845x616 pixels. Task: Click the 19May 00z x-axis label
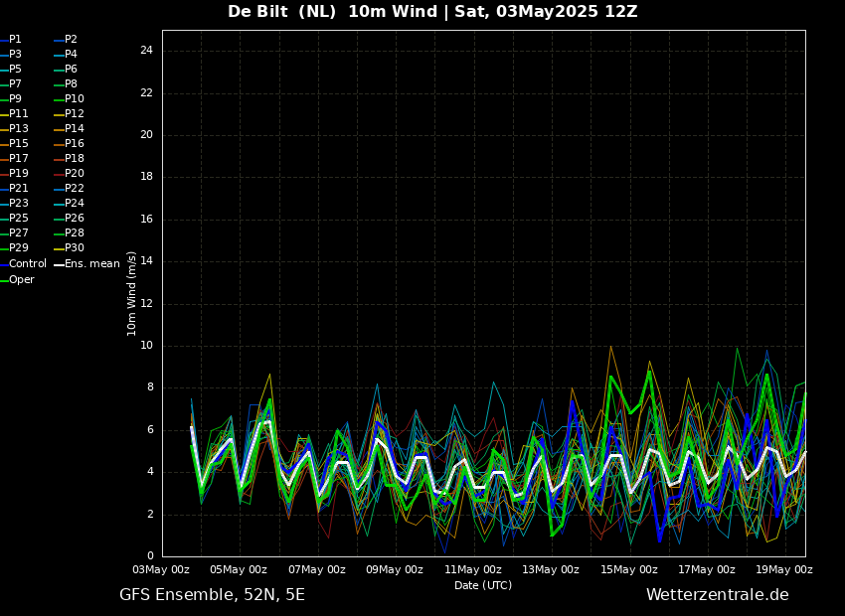click(784, 570)
